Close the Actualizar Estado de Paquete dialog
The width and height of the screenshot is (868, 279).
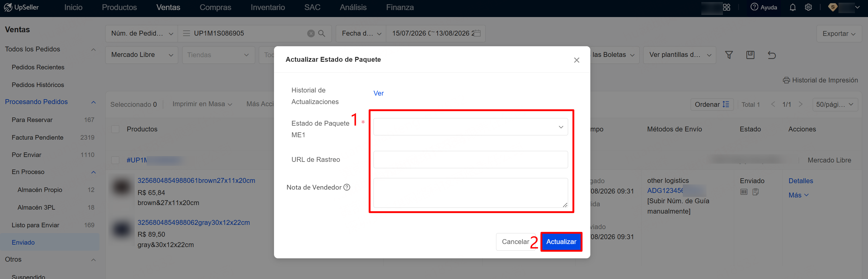pos(577,60)
